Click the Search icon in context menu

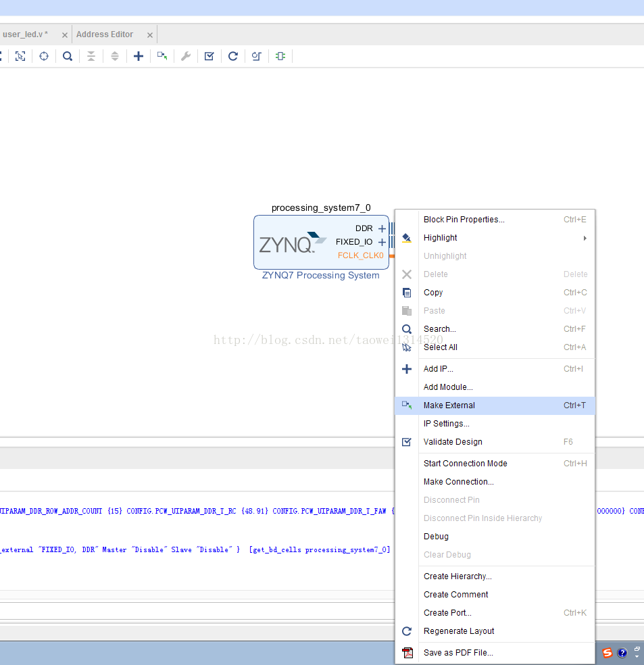(x=407, y=329)
